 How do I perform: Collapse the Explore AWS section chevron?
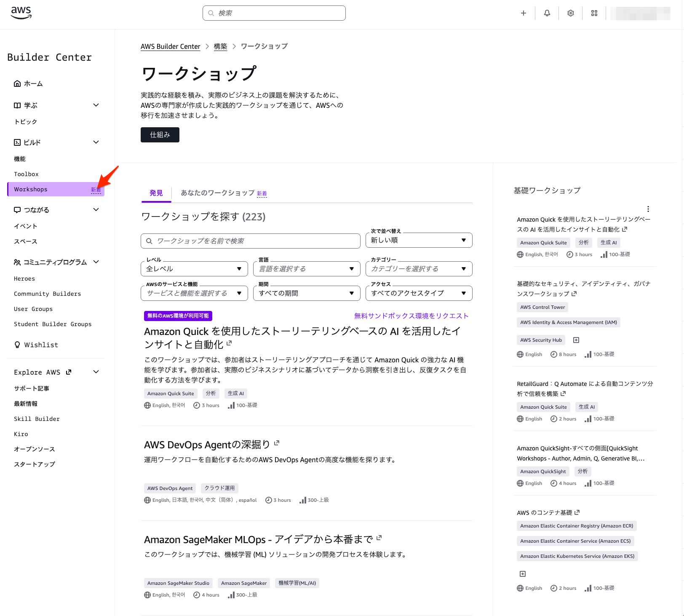click(x=96, y=372)
